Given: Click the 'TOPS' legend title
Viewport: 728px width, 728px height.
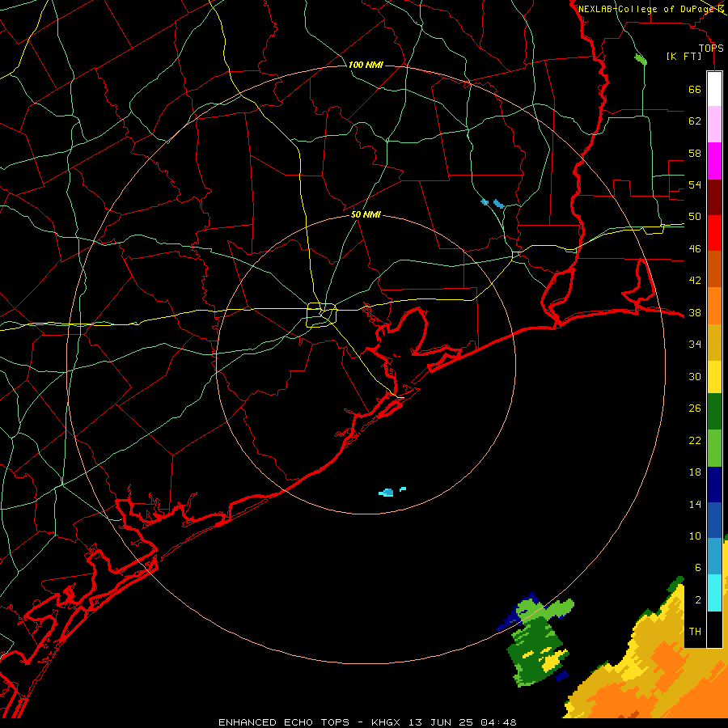Looking at the screenshot, I should (711, 48).
